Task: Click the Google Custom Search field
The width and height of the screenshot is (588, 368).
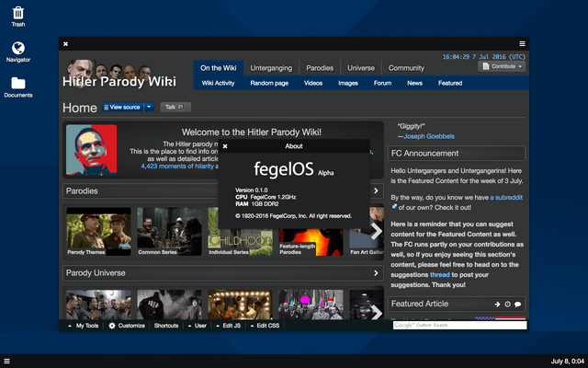Action: click(459, 325)
